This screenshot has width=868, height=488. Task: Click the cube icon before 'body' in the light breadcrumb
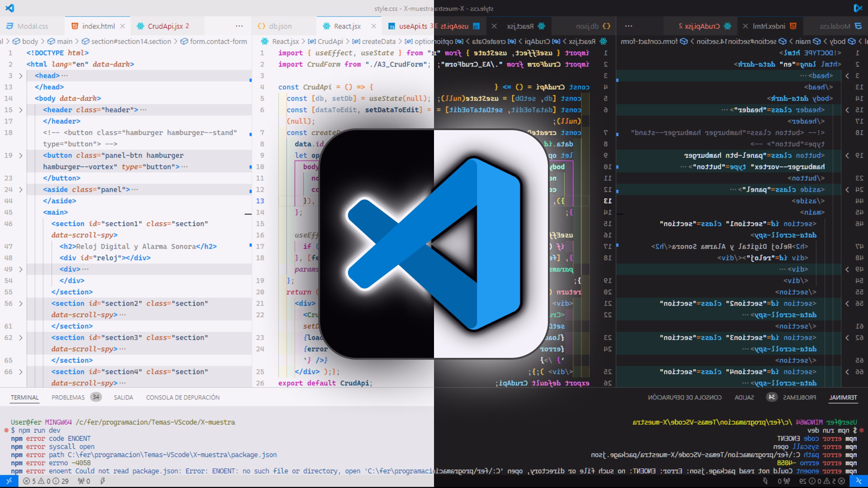click(x=16, y=42)
